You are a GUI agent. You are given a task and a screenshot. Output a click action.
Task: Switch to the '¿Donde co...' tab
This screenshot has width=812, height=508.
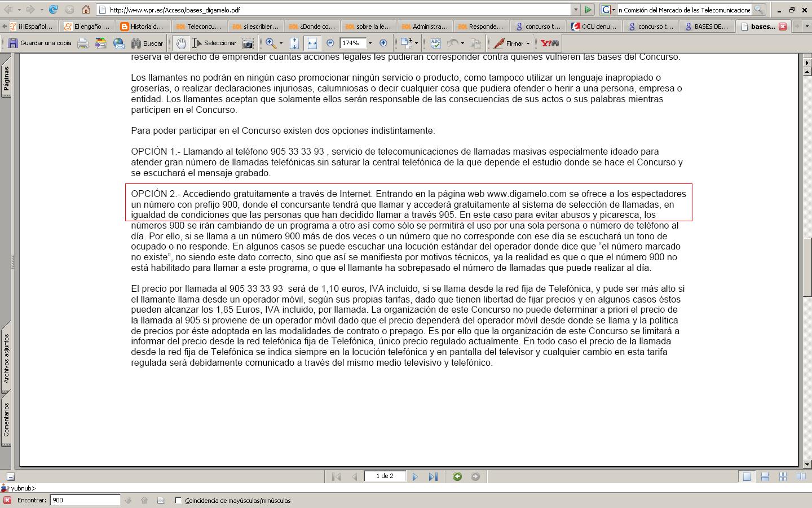312,26
